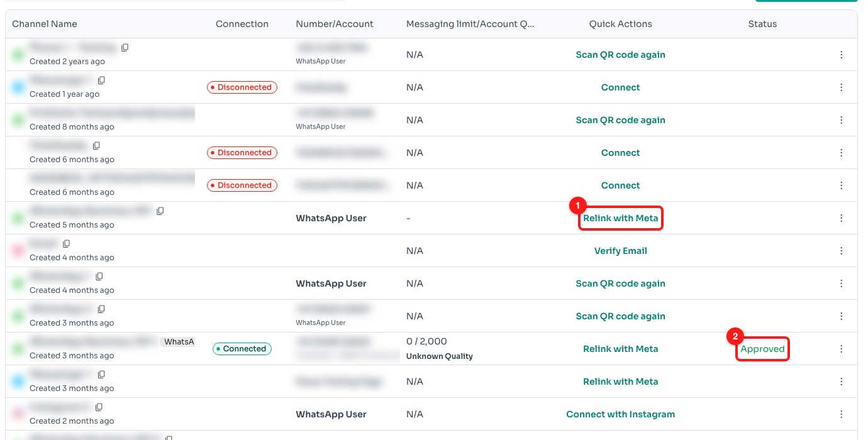The height and width of the screenshot is (440, 868).
Task: Open kebab menu, 4-months Scan QR code row
Action: [842, 283]
